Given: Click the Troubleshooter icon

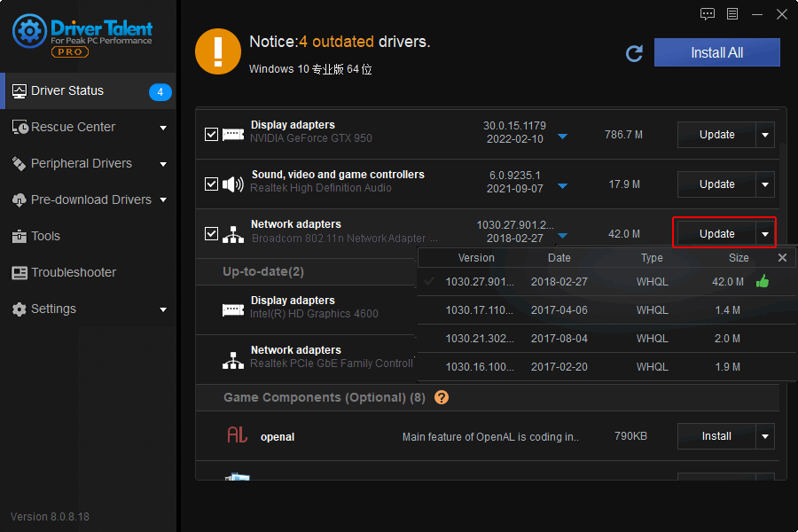Looking at the screenshot, I should click(x=20, y=273).
